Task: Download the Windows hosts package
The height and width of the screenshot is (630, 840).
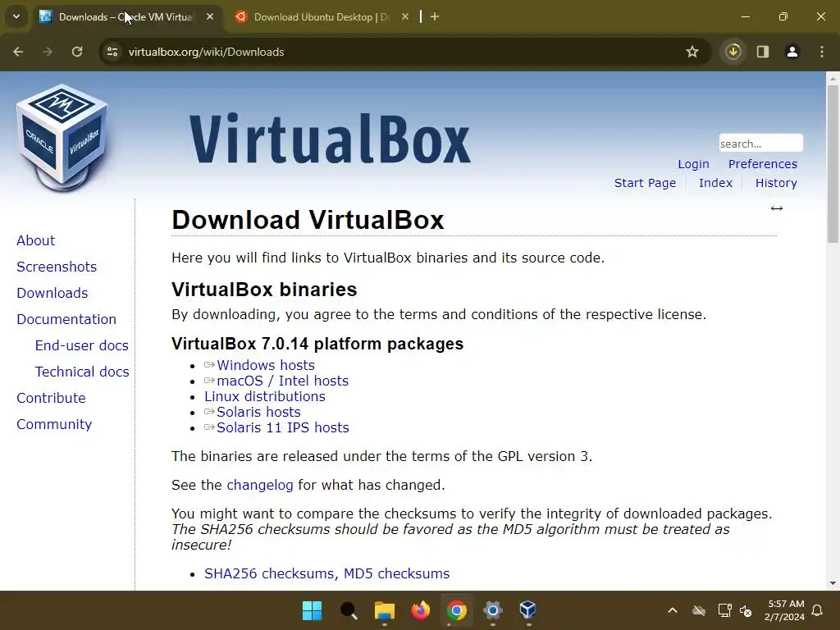Action: 266,365
